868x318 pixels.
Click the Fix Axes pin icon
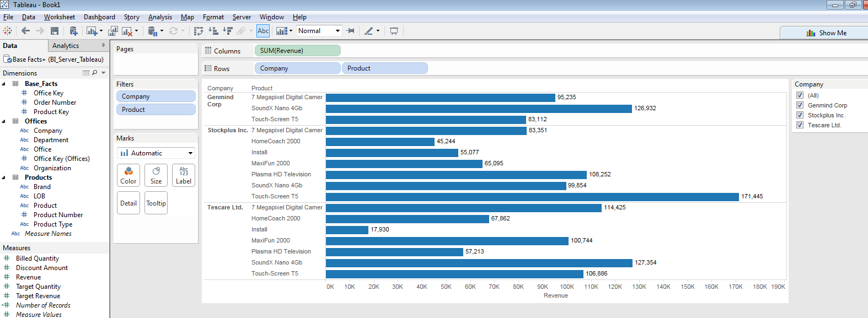[x=350, y=31]
